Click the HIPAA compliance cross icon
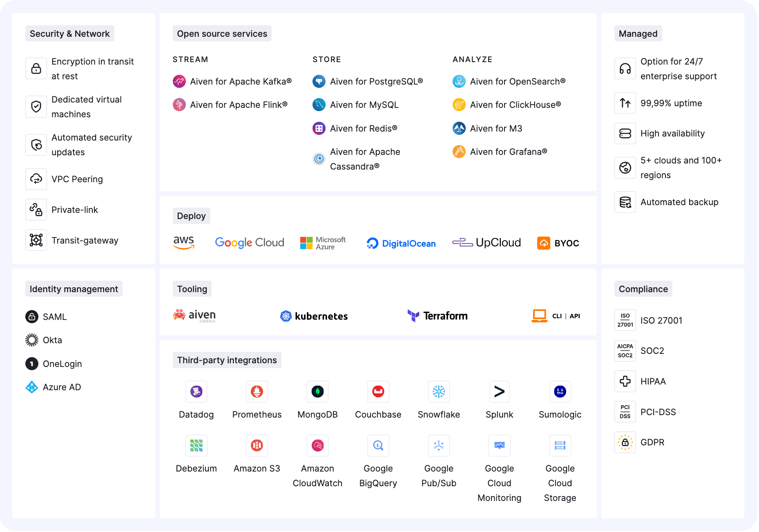 point(625,381)
